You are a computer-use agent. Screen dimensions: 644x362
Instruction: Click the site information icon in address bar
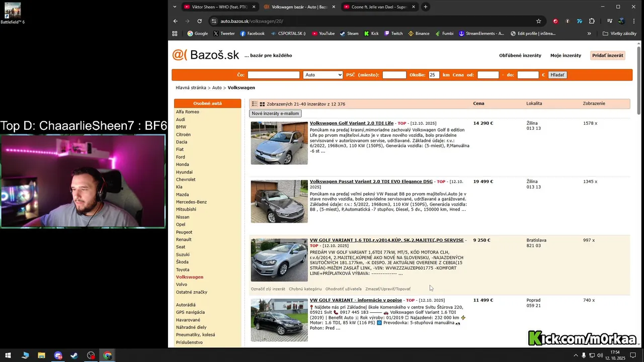pos(214,21)
